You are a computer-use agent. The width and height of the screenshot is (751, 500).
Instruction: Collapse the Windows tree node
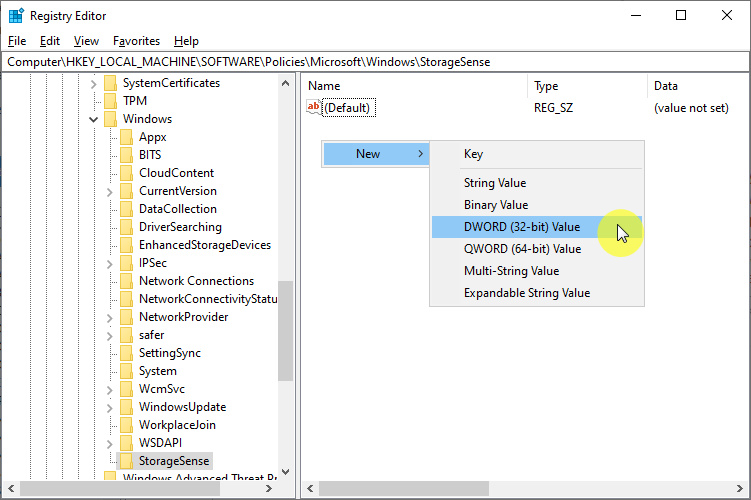tap(94, 119)
